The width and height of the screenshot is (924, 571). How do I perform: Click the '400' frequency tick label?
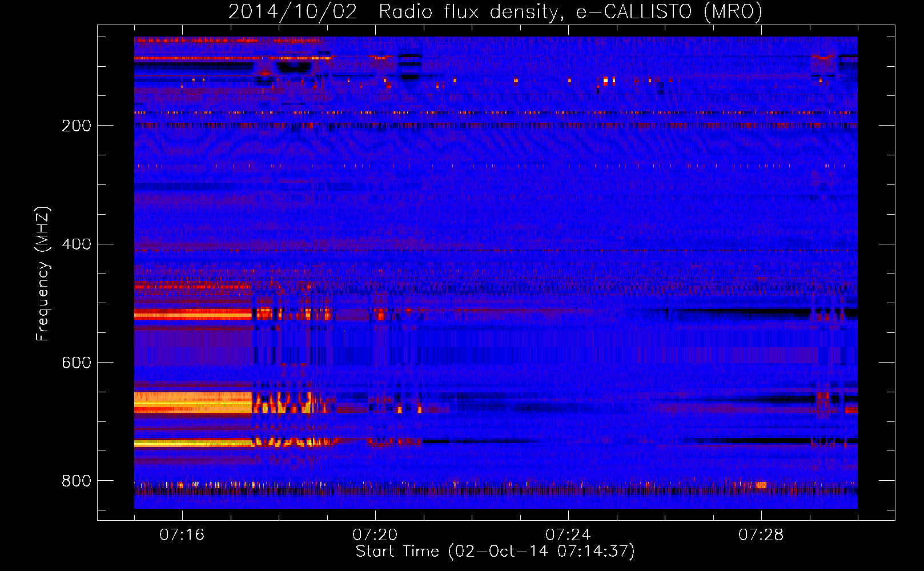coord(77,244)
